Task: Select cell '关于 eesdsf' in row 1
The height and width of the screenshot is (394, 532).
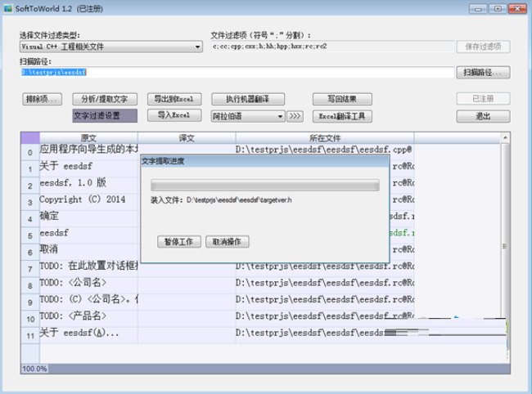Action: tap(88, 168)
